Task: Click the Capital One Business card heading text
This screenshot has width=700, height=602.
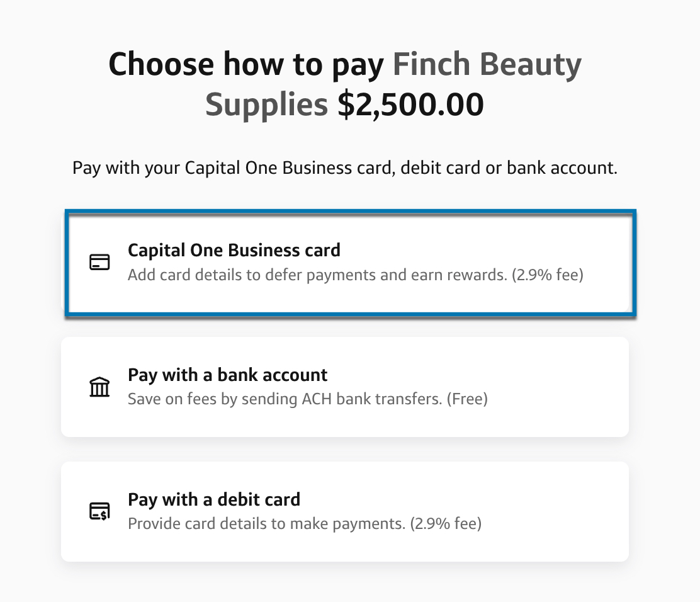Action: tap(234, 250)
